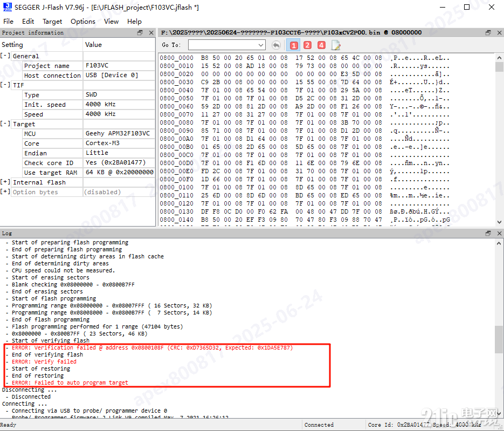
Task: Click the Little endian value
Action: pos(96,153)
